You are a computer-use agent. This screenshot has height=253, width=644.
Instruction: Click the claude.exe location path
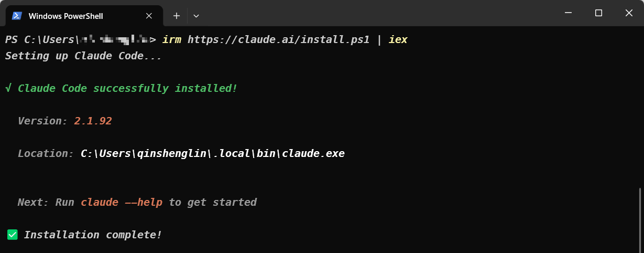coord(213,153)
